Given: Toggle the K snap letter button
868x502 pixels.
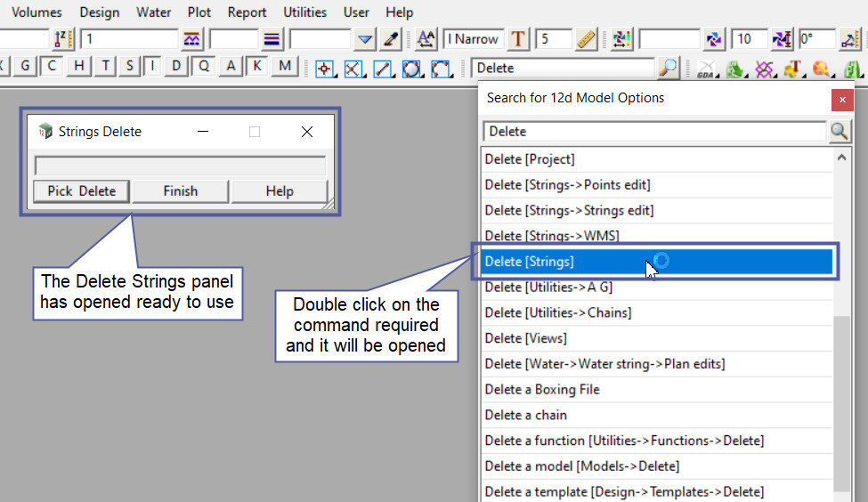Looking at the screenshot, I should tap(257, 66).
